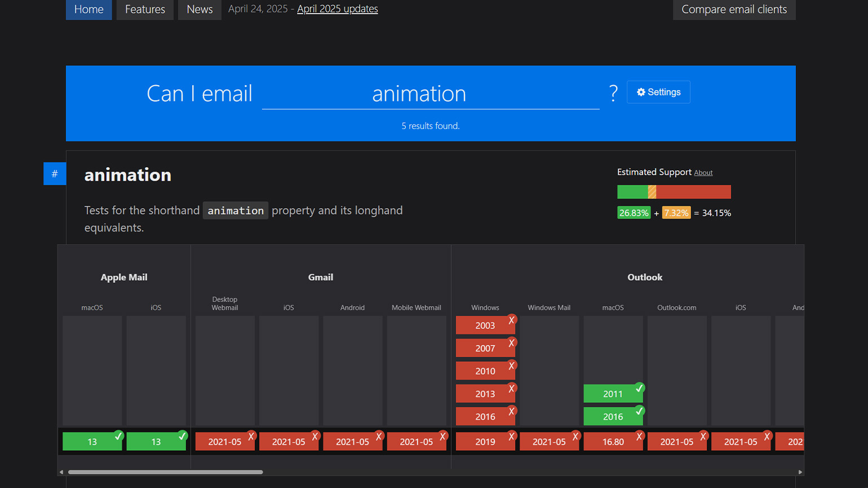Click the checkmark icon on Apple Mail macOS 13
This screenshot has height=488, width=868.
[x=118, y=436]
